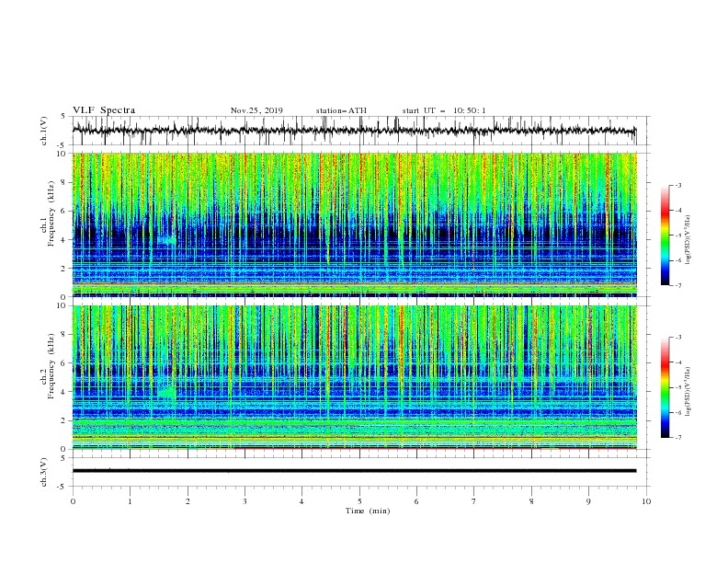Click the ch.1 spectrogram panel
Viewport: 728px width, 563px height.
point(354,224)
